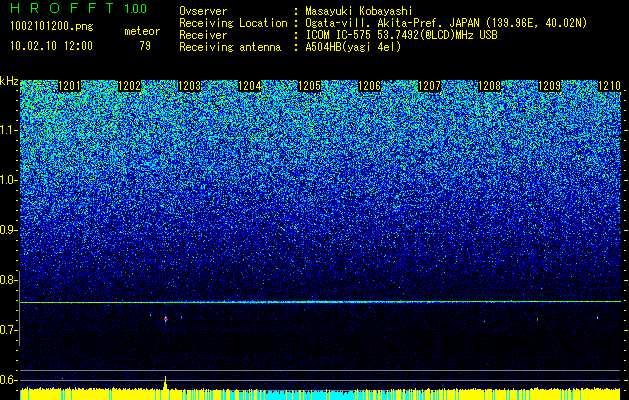Click the horizontal carrier line across the spectrogram
This screenshot has height=400, width=629.
click(x=320, y=302)
